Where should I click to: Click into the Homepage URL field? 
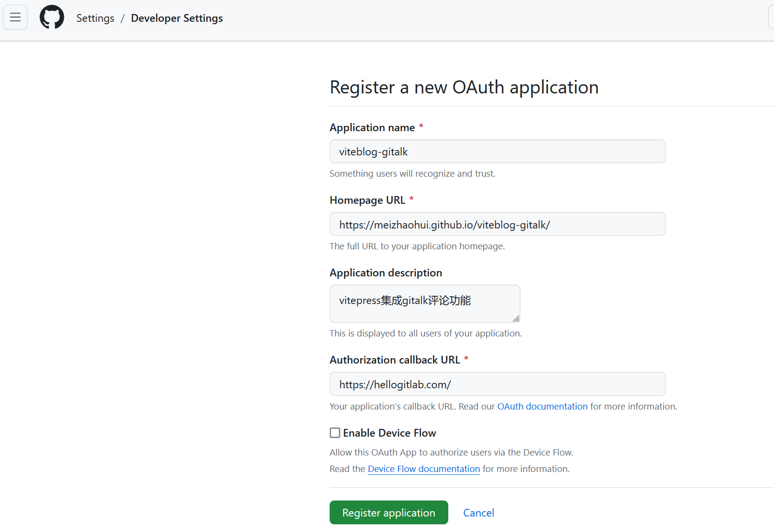click(497, 224)
